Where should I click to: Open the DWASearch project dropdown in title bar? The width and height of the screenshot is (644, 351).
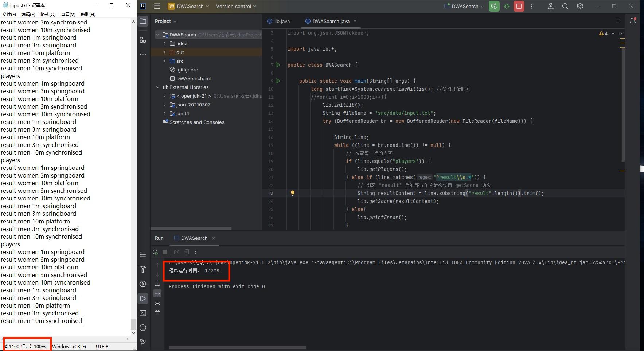pos(188,6)
